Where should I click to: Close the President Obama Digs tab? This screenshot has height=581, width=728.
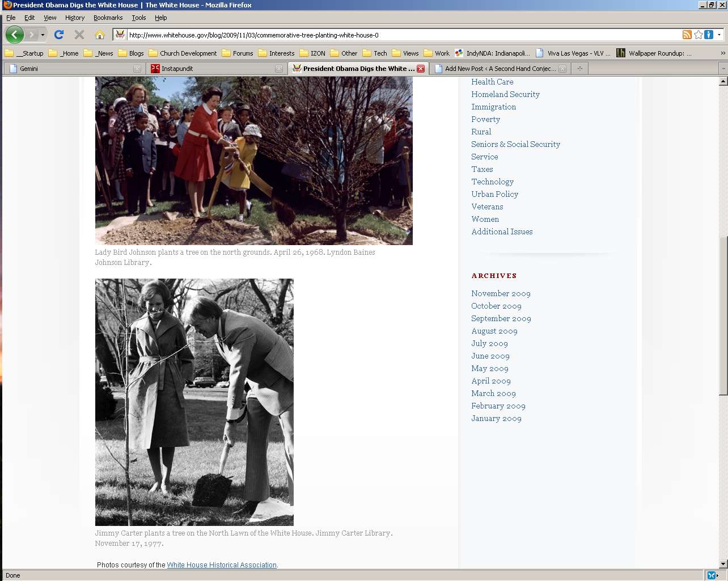point(421,69)
